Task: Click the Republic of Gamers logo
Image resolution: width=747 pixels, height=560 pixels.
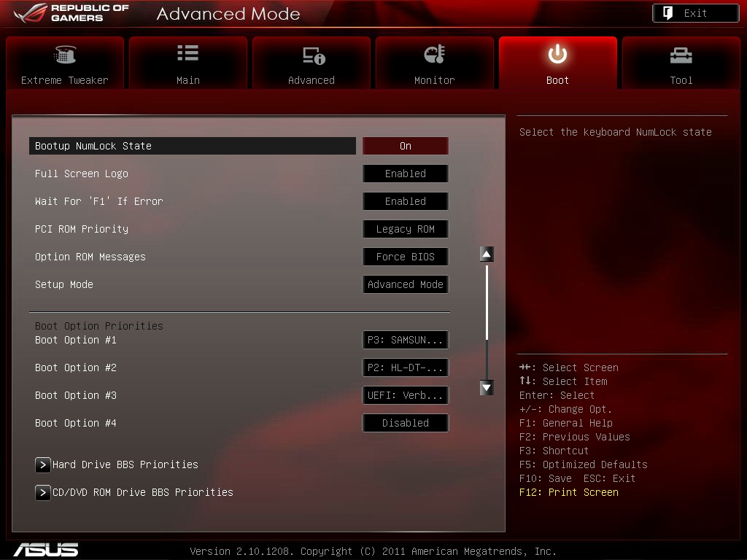Action: [x=71, y=13]
